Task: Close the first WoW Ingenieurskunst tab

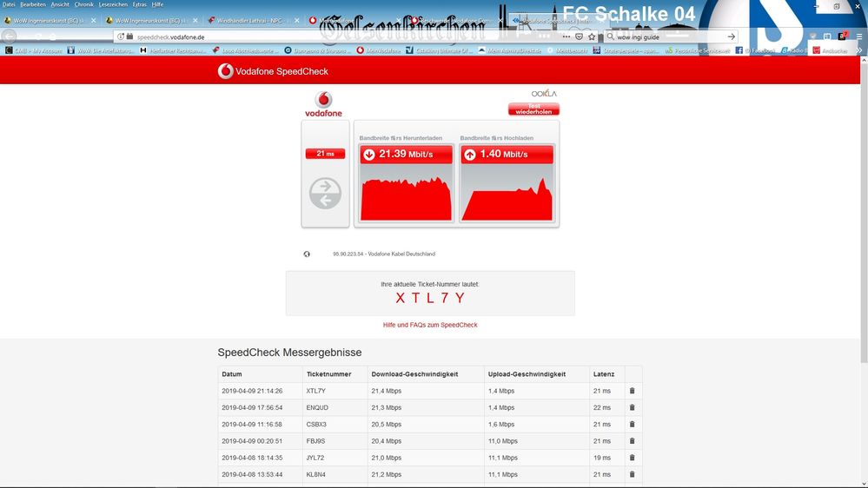Action: coord(94,21)
